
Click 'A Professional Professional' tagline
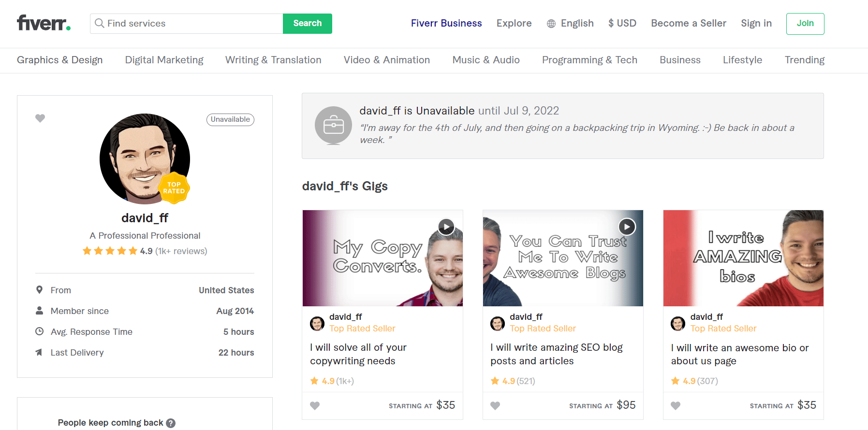tap(145, 236)
